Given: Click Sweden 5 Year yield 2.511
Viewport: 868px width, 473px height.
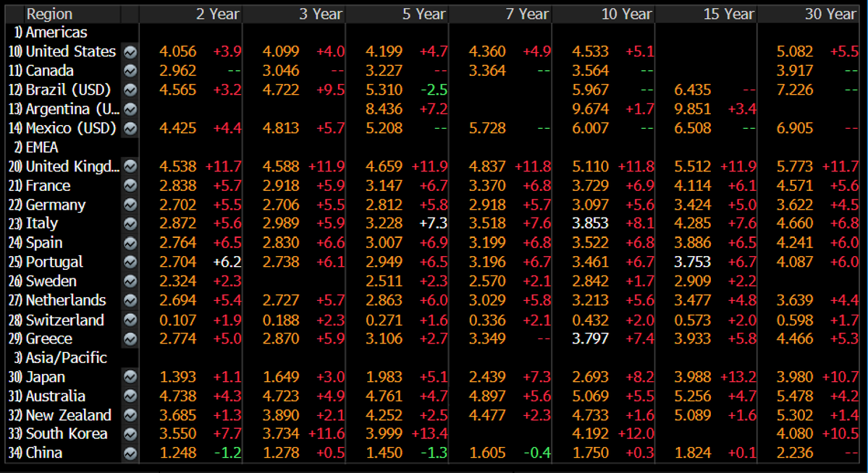Looking at the screenshot, I should tap(384, 281).
